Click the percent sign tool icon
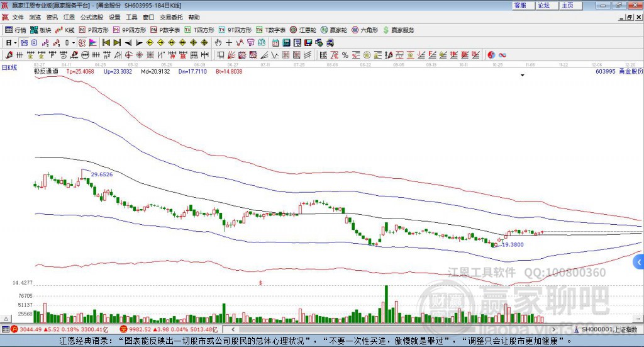Screen dimensions: 644x347 click(x=345, y=55)
